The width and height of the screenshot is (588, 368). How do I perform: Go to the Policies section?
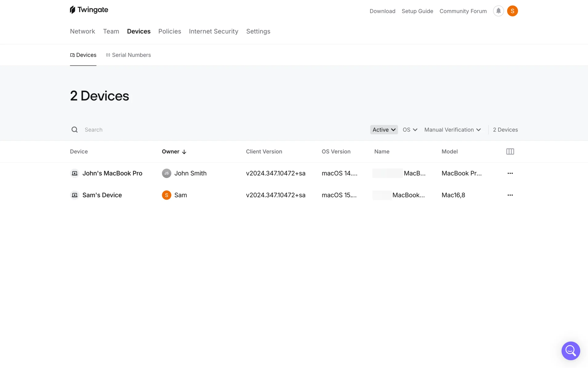170,31
